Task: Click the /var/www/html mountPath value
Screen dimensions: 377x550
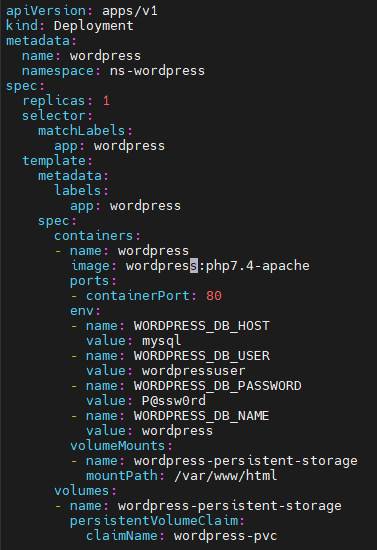Action: pos(225,476)
